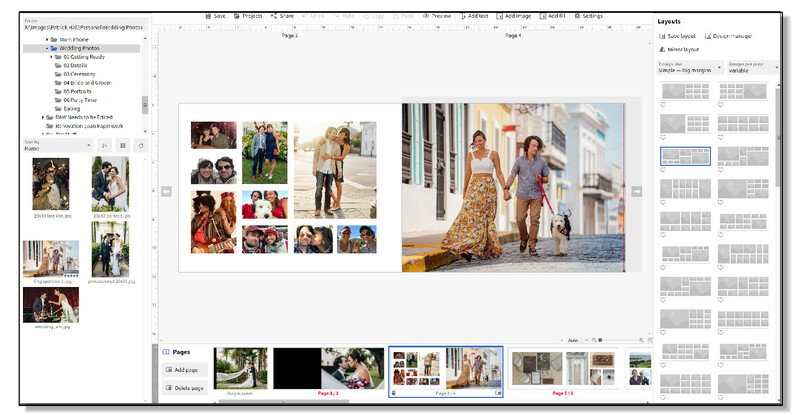Select the Page 3/4 spread thumbnail
Viewport: 800px width, 415px height.
(x=446, y=371)
